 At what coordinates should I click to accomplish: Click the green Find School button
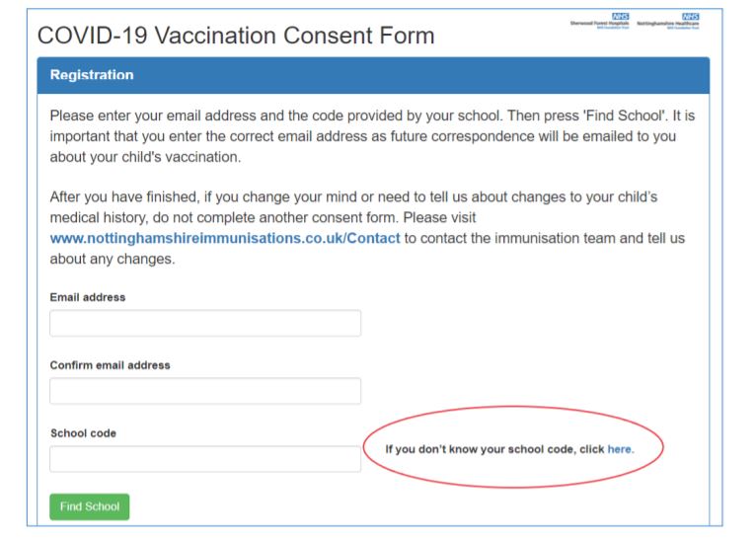coord(90,506)
